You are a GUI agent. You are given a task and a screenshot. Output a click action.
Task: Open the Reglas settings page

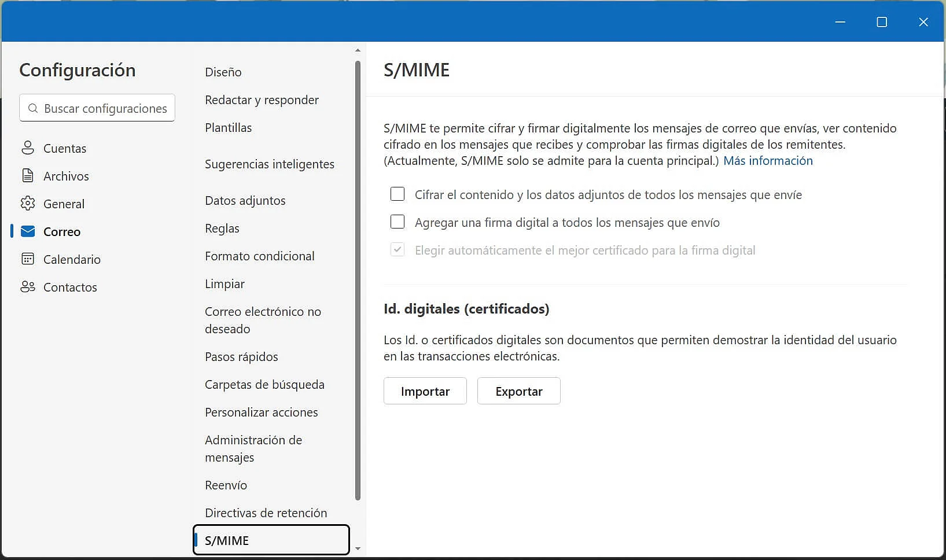222,229
